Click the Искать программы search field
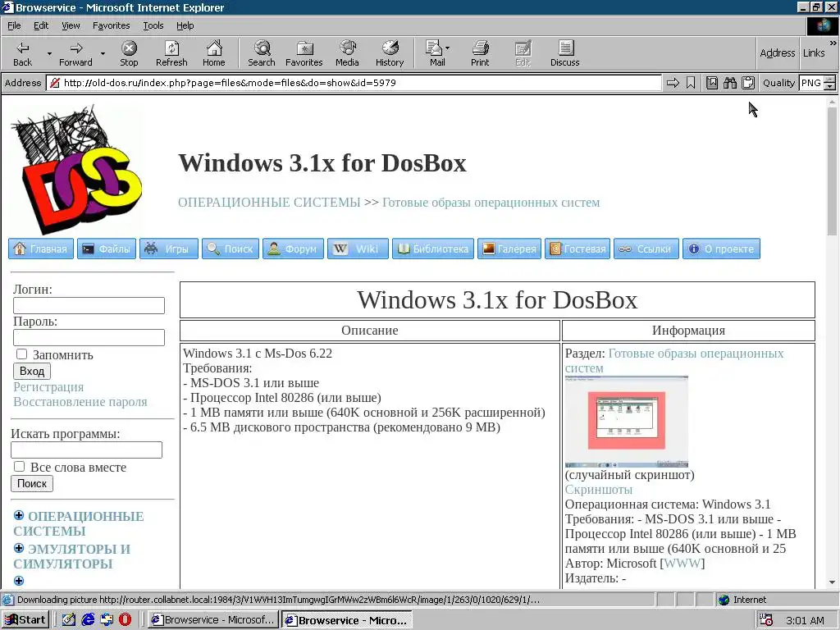 coord(86,450)
